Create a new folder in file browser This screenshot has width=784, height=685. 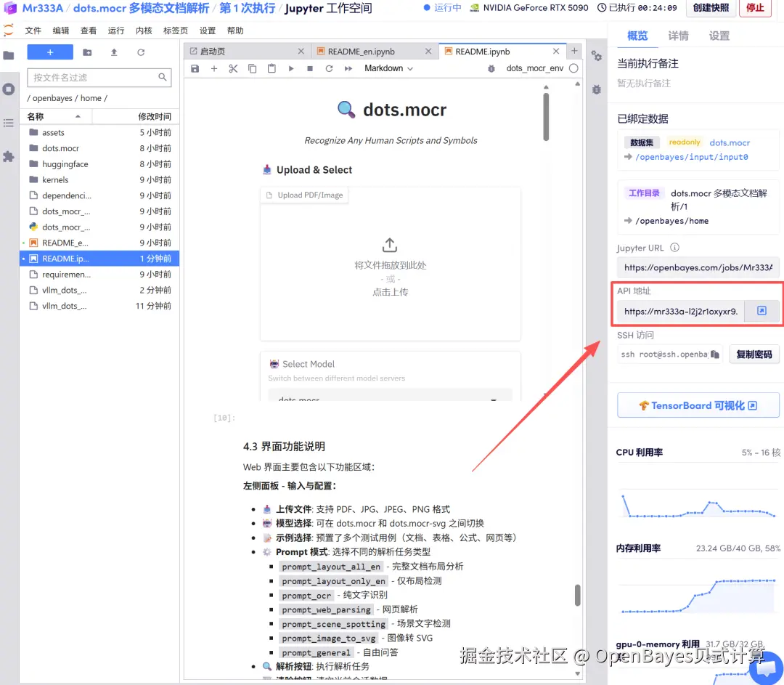pos(87,52)
